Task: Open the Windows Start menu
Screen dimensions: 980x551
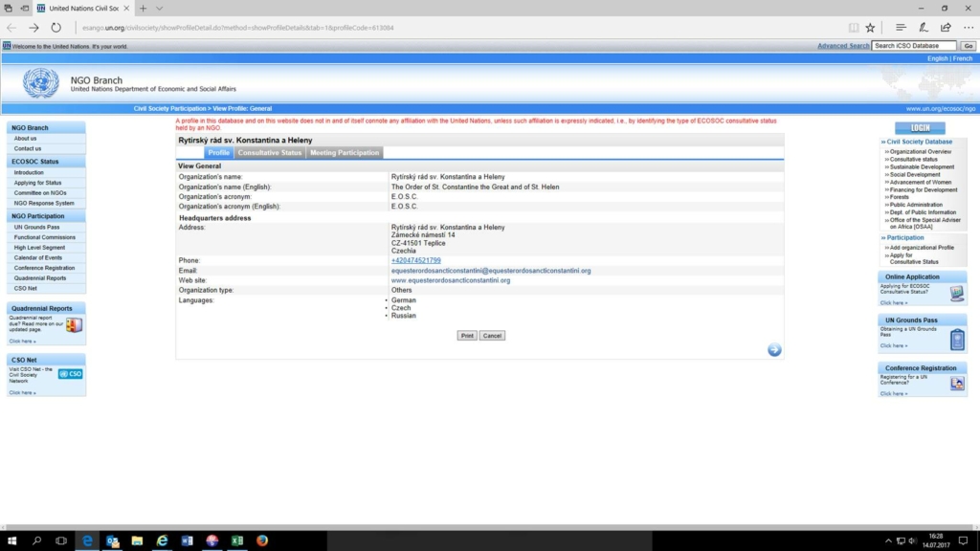Action: [x=11, y=540]
